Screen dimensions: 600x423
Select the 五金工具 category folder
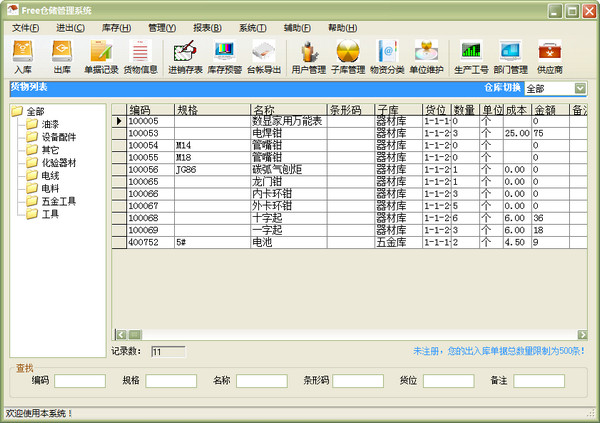pyautogui.click(x=51, y=201)
